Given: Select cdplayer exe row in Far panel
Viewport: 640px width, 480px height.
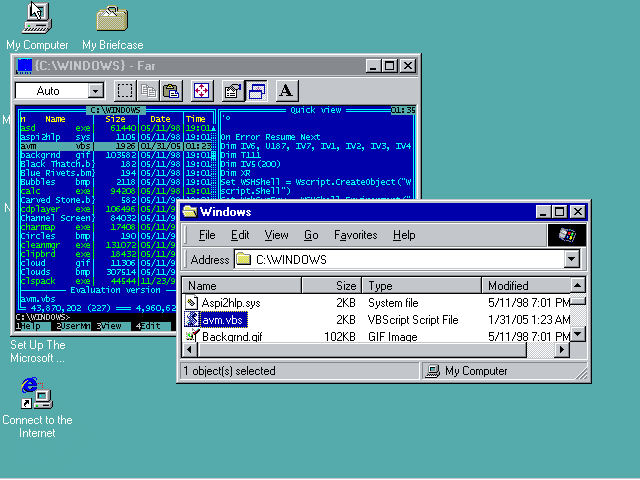Looking at the screenshot, I should [98, 209].
